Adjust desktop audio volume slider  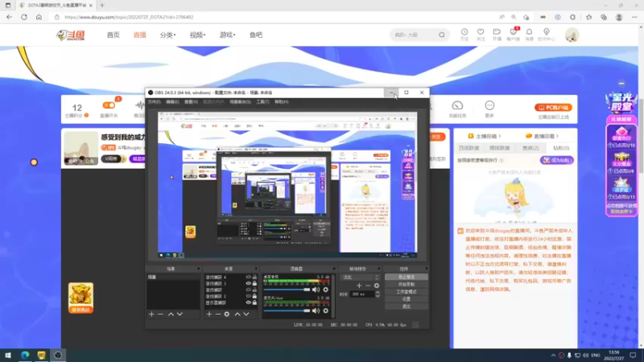click(287, 290)
